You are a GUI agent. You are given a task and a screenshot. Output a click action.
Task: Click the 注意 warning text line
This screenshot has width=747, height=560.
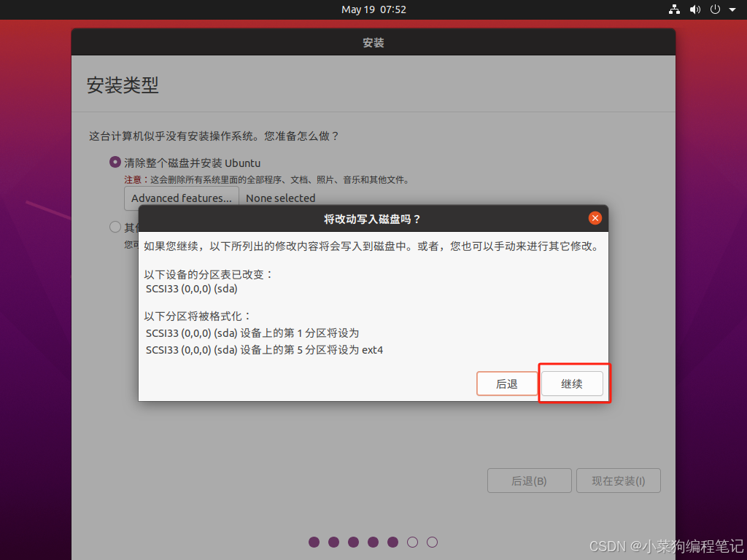coord(267,179)
